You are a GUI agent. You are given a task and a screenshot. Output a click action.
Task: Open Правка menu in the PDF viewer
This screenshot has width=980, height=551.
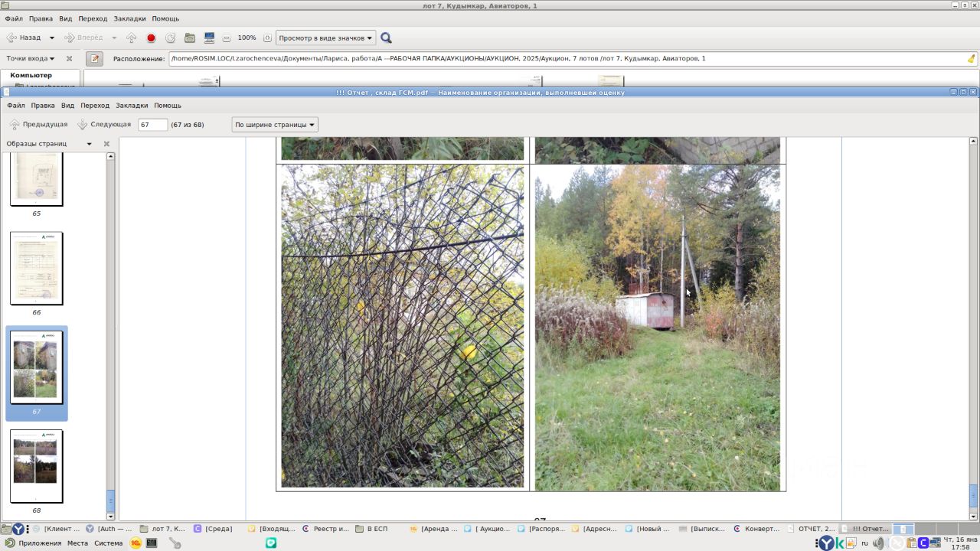click(x=43, y=106)
